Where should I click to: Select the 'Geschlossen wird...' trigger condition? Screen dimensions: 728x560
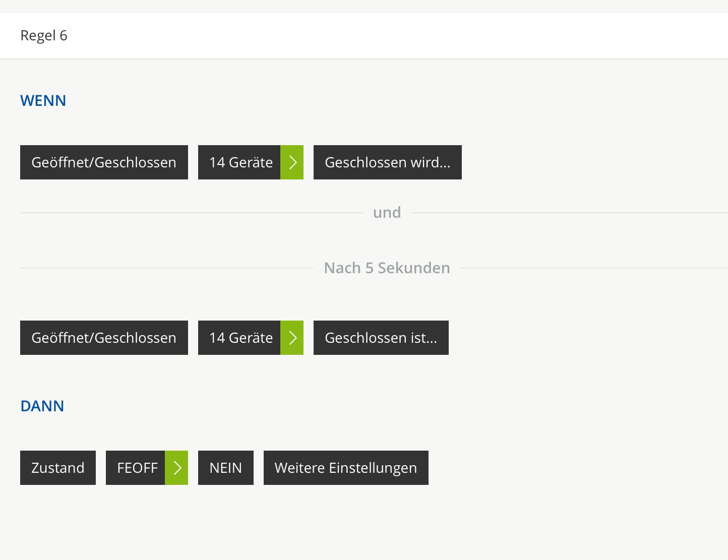[387, 162]
